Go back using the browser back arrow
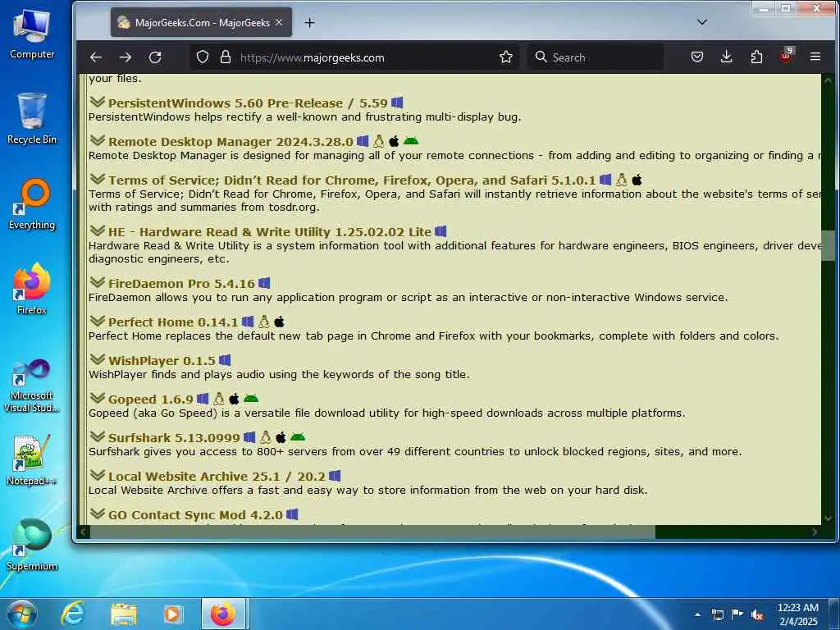This screenshot has height=630, width=840. pyautogui.click(x=96, y=57)
